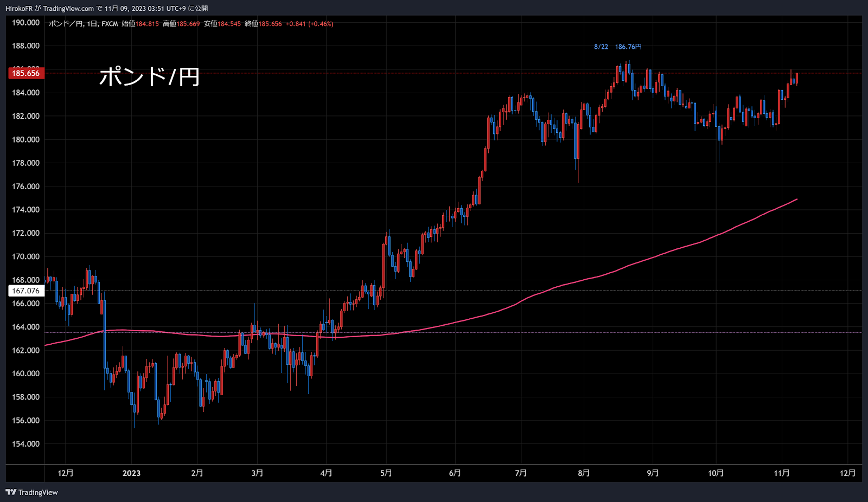Click the large ポンド/円 title text
Image resolution: width=868 pixels, height=502 pixels.
149,76
